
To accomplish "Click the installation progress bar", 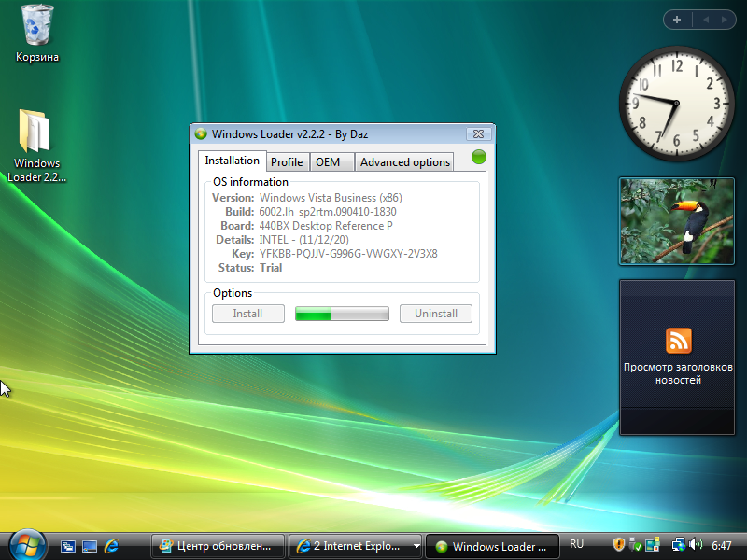I will pyautogui.click(x=342, y=314).
